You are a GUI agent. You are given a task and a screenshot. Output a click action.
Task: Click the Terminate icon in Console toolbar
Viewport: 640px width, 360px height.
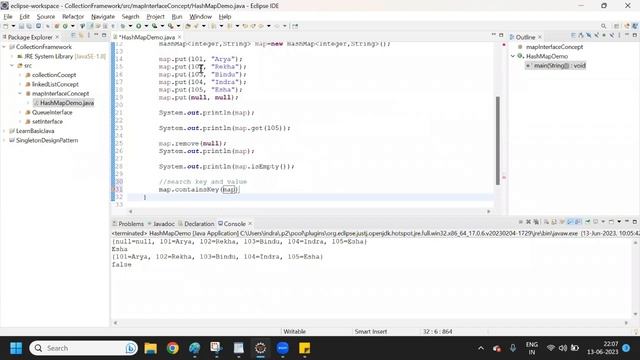click(521, 222)
